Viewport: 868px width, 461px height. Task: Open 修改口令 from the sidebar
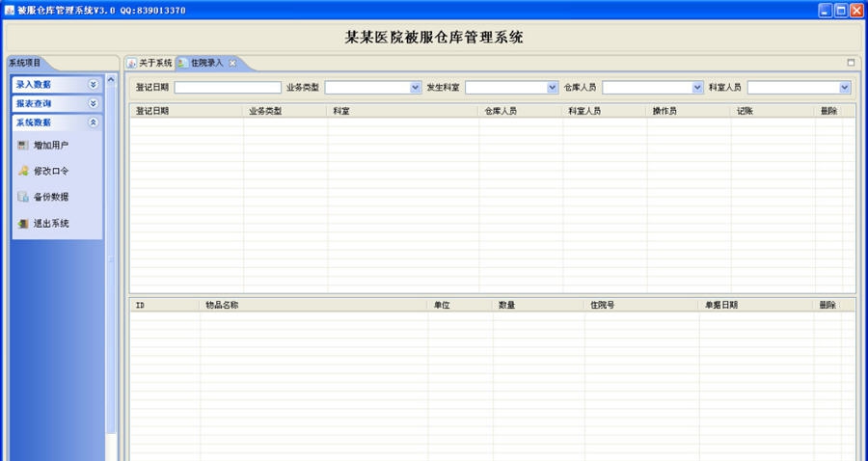pos(51,171)
